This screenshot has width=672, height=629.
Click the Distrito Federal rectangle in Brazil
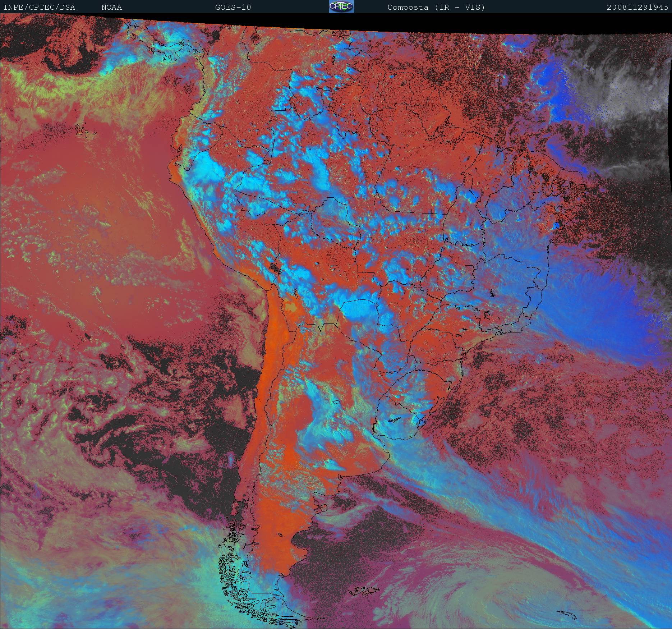[469, 267]
